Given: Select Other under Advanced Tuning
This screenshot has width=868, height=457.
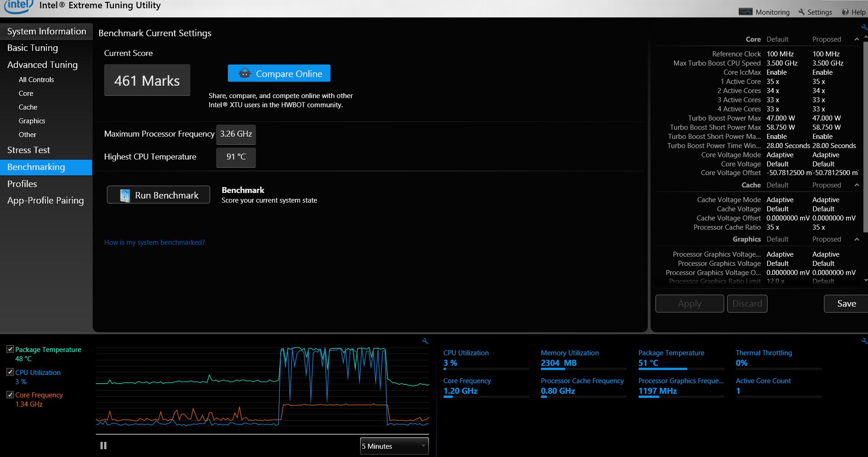Looking at the screenshot, I should 27,134.
